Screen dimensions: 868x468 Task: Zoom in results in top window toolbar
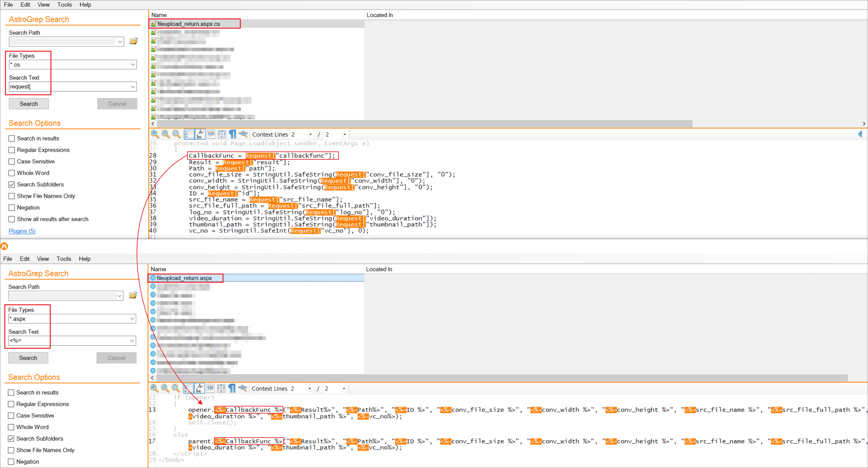point(155,134)
